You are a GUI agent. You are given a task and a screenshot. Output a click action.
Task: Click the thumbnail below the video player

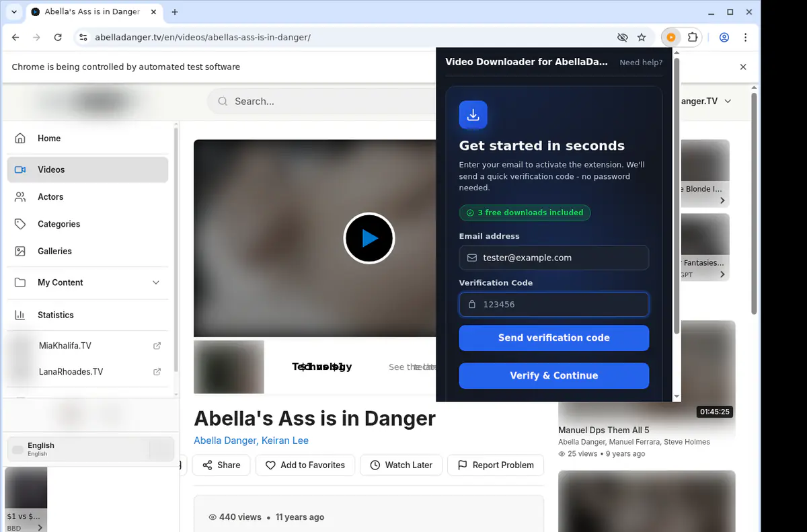click(229, 367)
